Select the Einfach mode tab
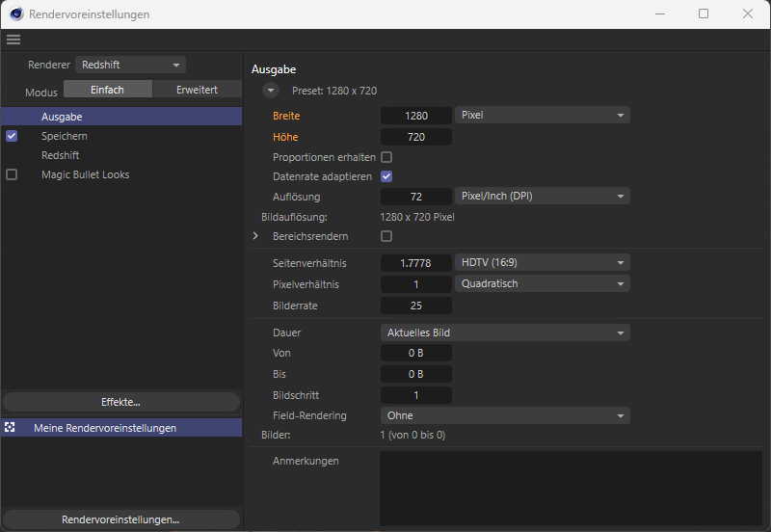 (107, 90)
